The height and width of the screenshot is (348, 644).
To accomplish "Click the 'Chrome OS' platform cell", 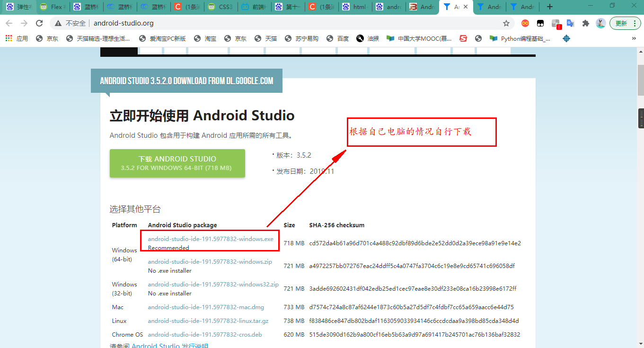I will tap(127, 335).
